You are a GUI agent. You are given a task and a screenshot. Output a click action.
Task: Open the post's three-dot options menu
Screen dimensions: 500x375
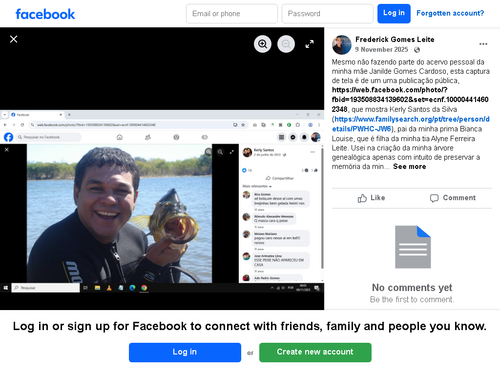click(x=483, y=44)
